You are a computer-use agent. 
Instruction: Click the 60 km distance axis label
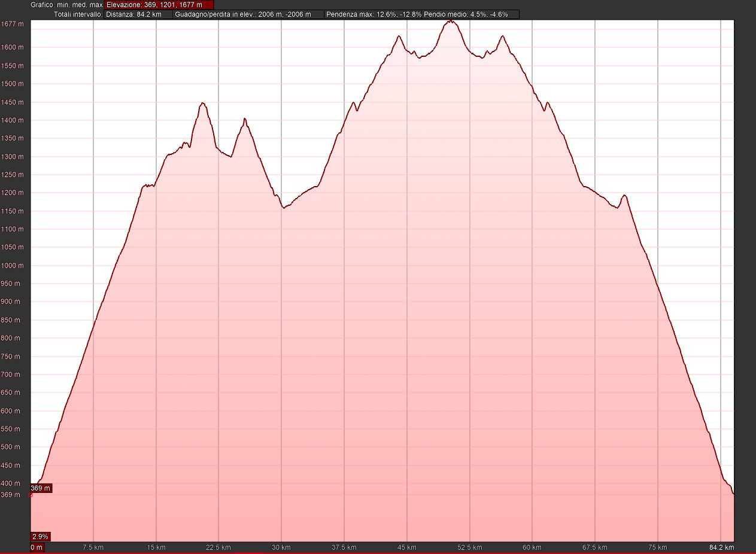[532, 547]
